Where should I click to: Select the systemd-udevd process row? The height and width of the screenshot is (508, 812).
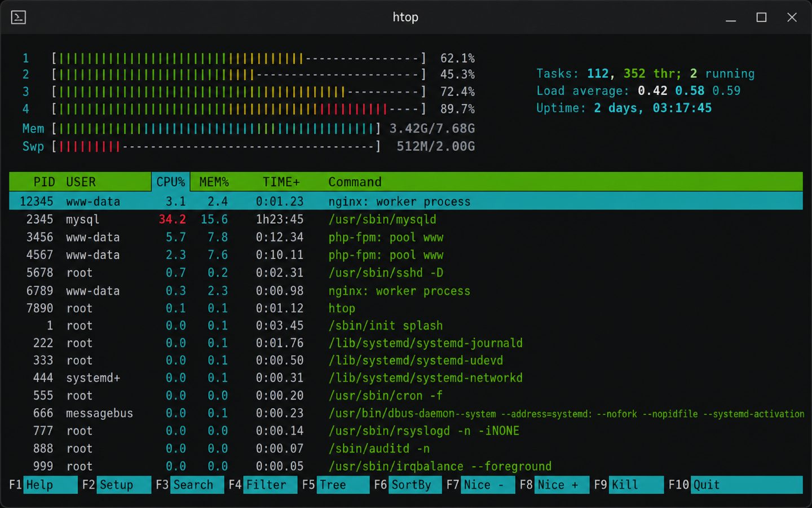click(406, 360)
